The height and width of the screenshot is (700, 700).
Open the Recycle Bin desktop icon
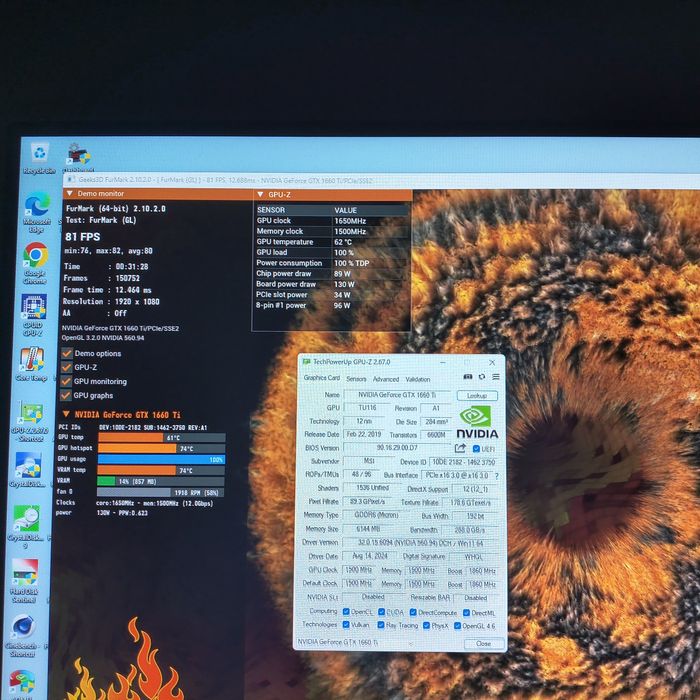40,158
